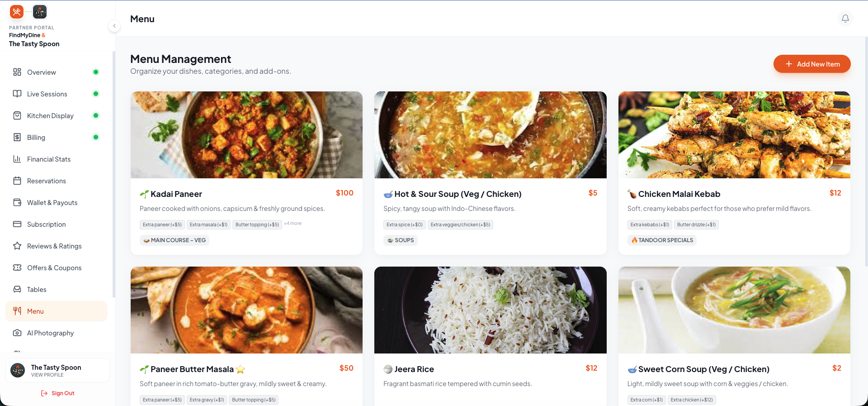This screenshot has width=868, height=406.
Task: Click the Jeera Rice dish photo
Action: coord(490,310)
